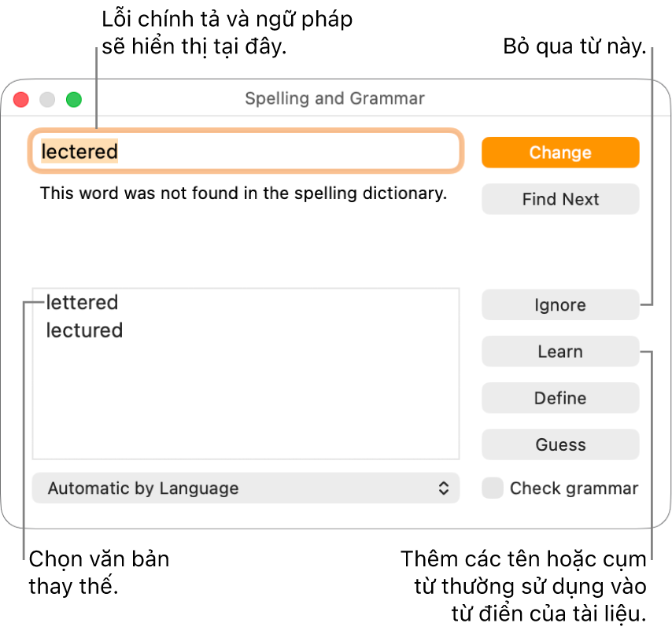672x634 pixels.
Task: Click the "not found in the spelling dictionary" message
Action: pyautogui.click(x=243, y=194)
